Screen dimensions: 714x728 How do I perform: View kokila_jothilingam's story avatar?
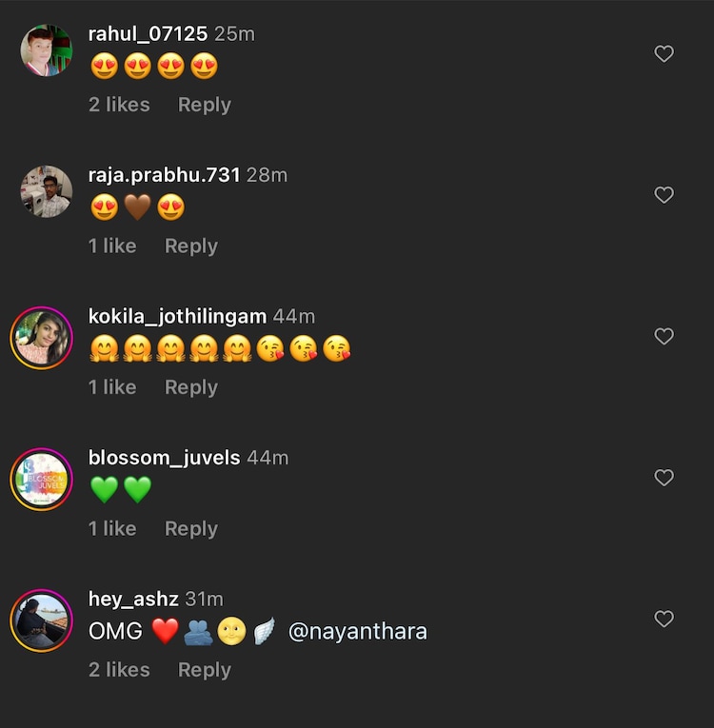tap(42, 337)
